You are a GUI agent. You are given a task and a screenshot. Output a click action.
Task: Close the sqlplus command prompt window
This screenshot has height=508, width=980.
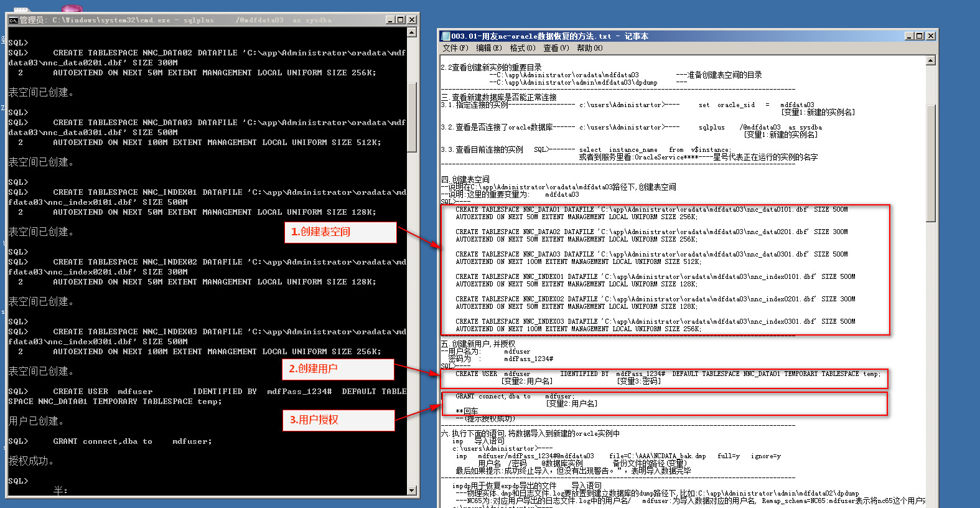[x=411, y=20]
